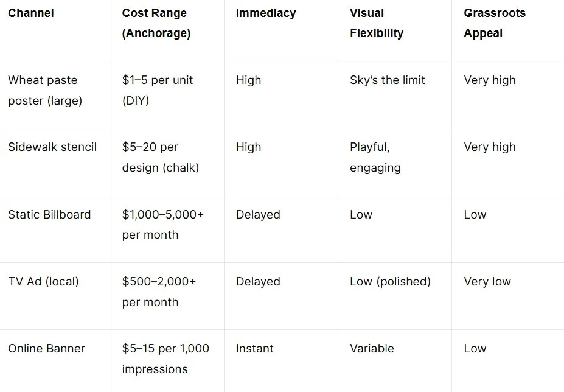Click the TV Ad (local) cell
The image size is (564, 392).
(43, 281)
